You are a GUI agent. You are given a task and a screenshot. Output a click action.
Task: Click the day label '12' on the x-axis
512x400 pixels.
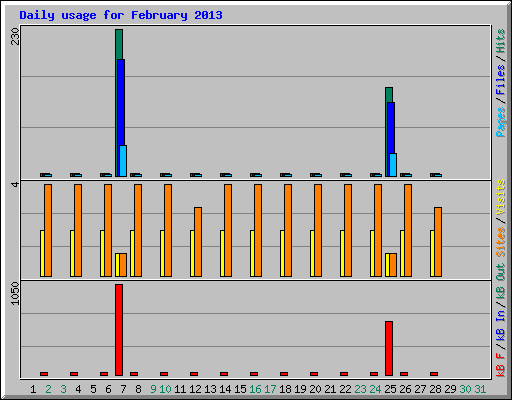(195, 389)
